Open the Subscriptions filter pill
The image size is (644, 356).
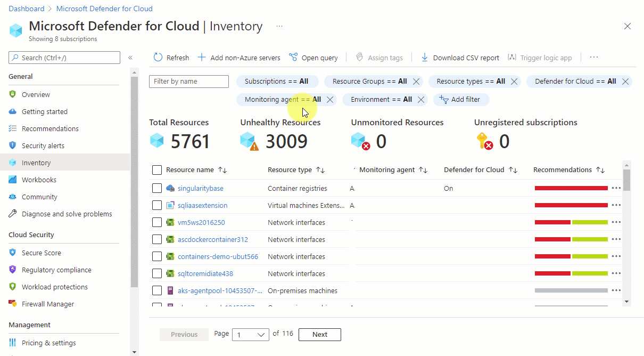[276, 82]
